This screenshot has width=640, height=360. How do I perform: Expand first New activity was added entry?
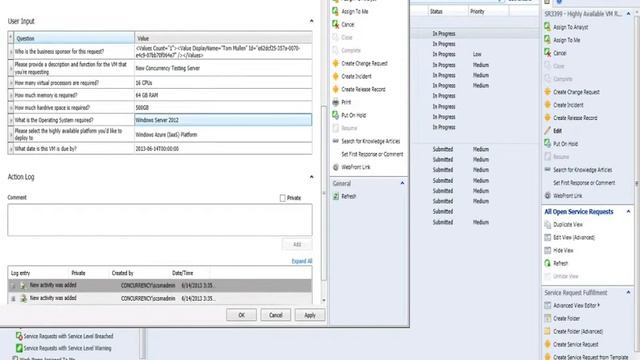(x=13, y=286)
